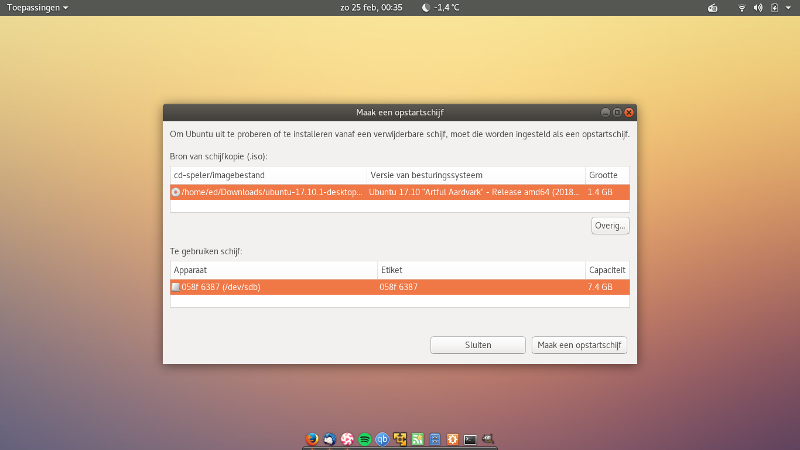Launch Spotify from the dock
800x450 pixels.
click(x=365, y=439)
